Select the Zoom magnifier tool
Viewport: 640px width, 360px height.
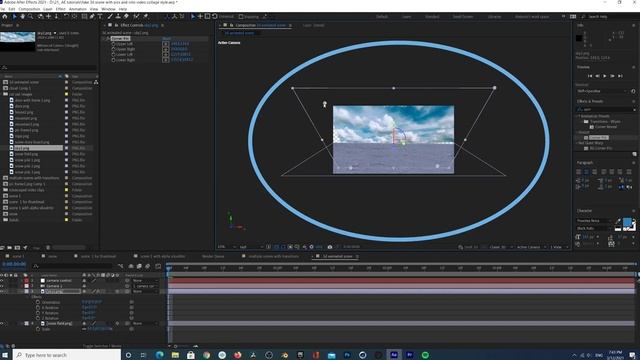click(x=31, y=16)
